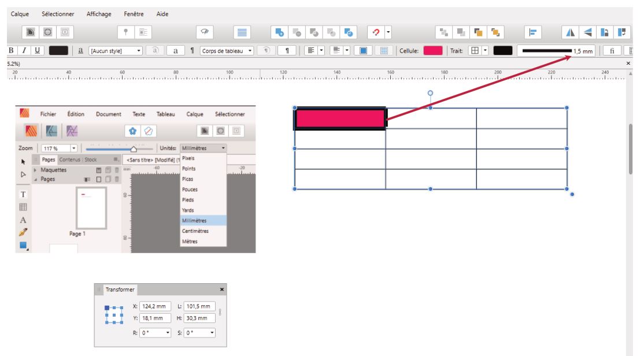This screenshot has width=644, height=356.
Task: Open Fichier menu in the inset window
Action: 48,114
